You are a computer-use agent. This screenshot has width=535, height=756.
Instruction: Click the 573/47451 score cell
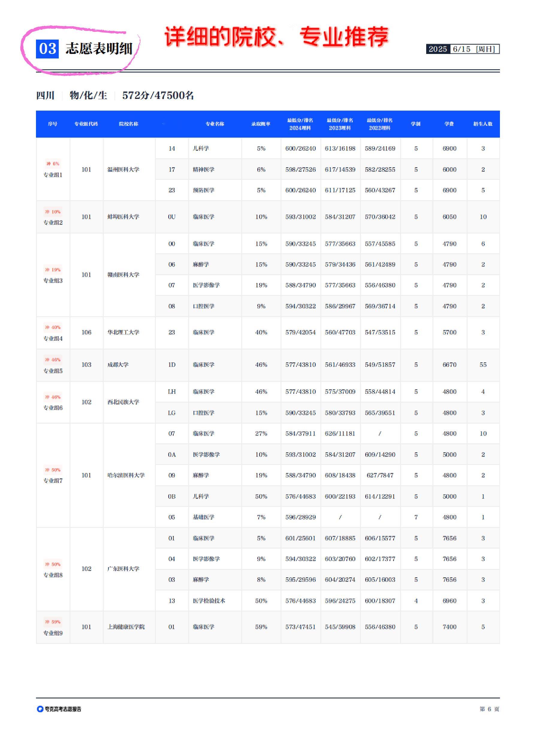(x=300, y=627)
